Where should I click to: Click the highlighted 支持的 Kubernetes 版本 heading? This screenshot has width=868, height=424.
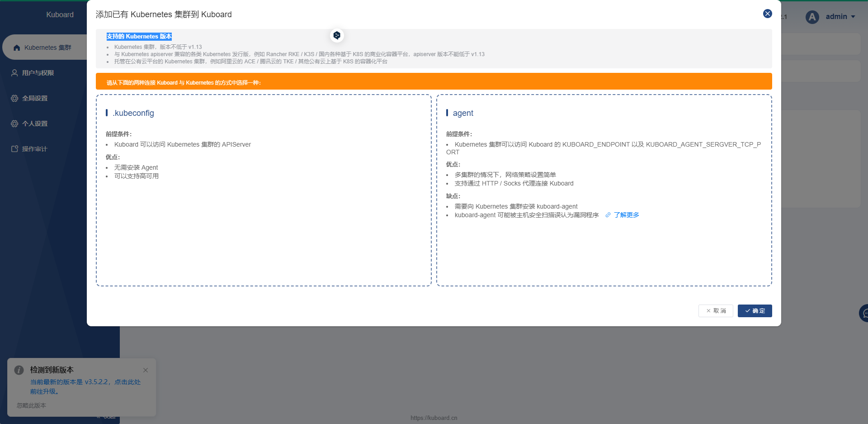(139, 37)
